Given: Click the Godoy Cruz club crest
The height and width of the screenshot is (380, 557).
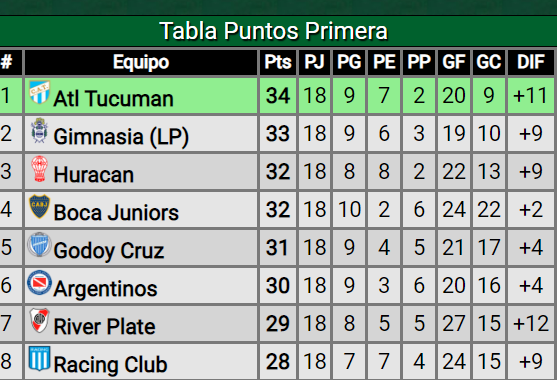Looking at the screenshot, I should [x=39, y=245].
